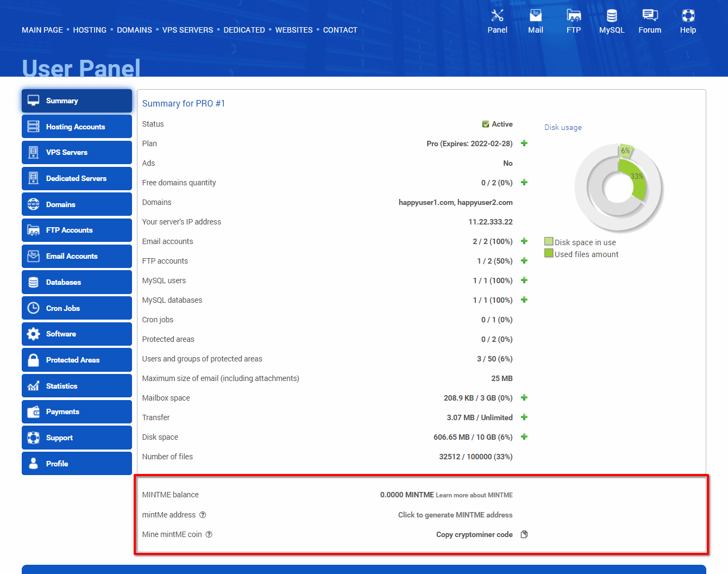Click the server IP address 11.22.333.22
The width and height of the screenshot is (728, 574).
[x=491, y=222]
